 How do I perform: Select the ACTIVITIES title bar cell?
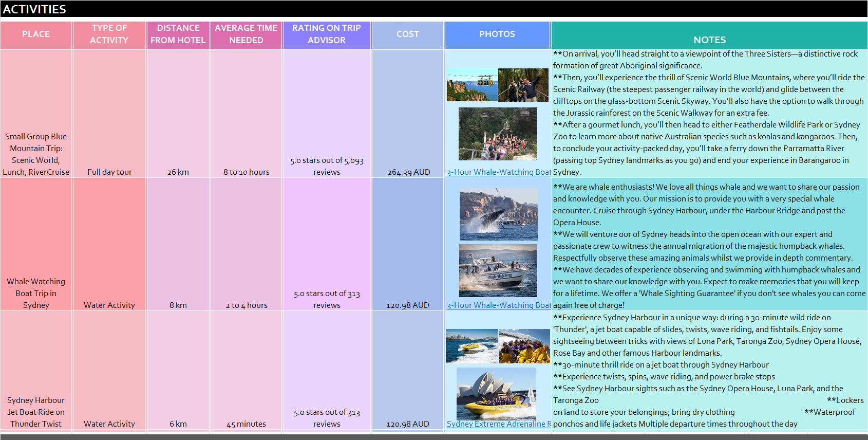[434, 9]
